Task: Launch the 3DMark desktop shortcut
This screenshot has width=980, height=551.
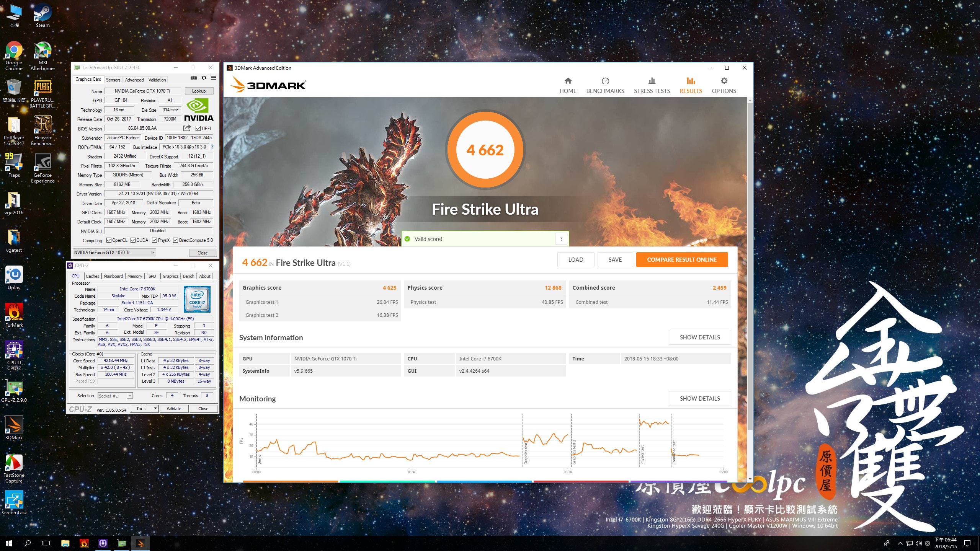Action: point(14,428)
